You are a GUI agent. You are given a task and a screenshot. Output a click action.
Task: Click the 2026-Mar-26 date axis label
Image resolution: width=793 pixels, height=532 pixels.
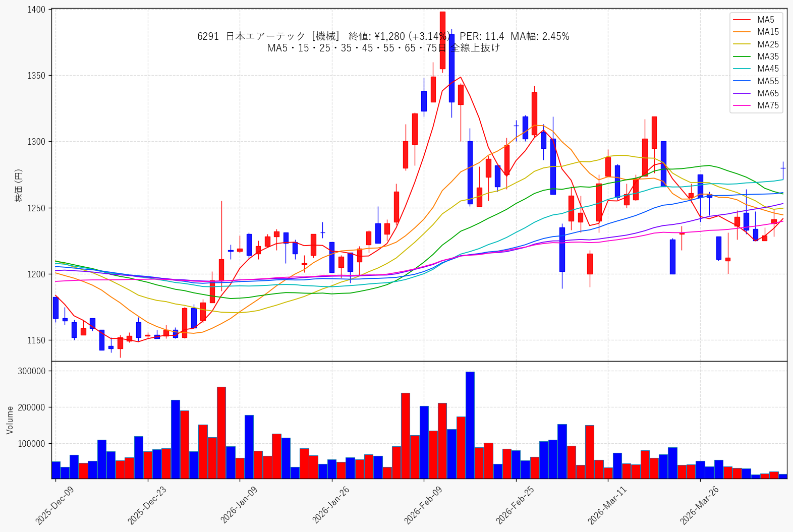[700, 506]
